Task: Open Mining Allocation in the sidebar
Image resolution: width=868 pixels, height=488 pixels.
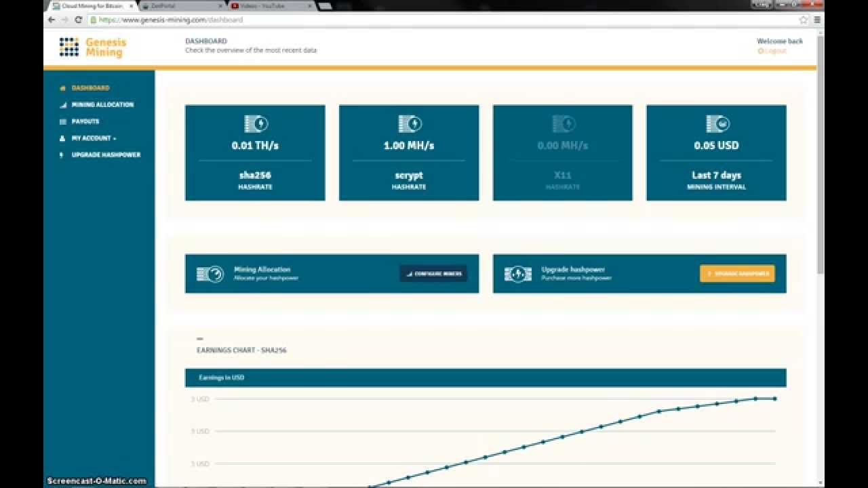Action: (x=102, y=104)
